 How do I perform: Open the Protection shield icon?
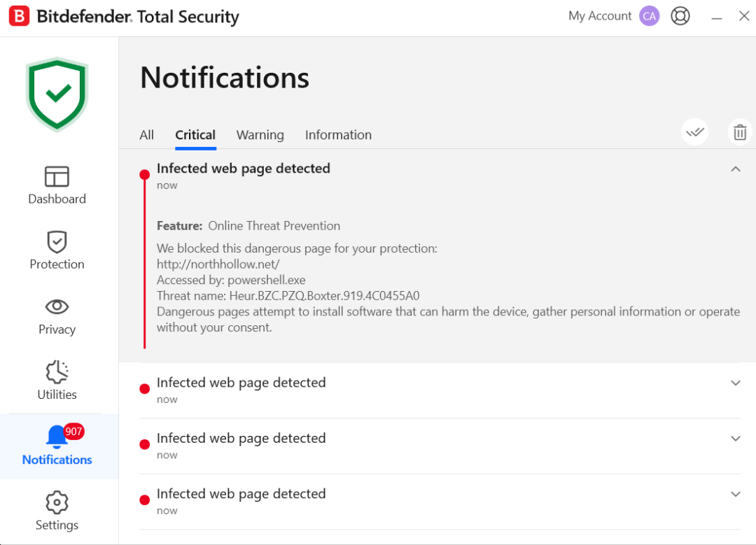click(57, 241)
